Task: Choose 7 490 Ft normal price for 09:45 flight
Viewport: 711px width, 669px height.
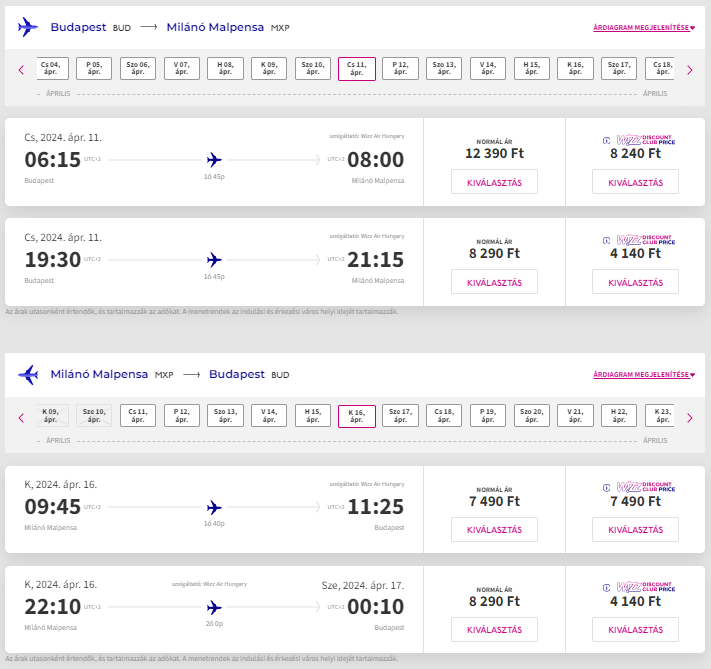Action: 494,529
